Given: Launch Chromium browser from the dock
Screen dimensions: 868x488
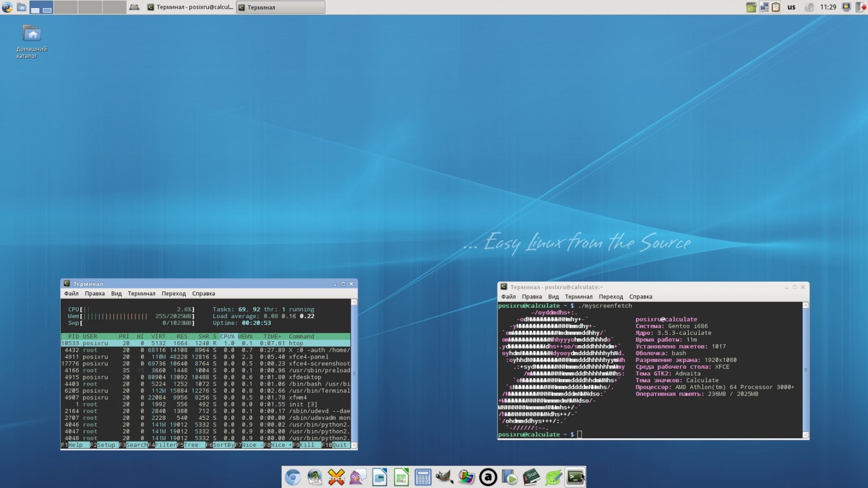Looking at the screenshot, I should coord(293,477).
